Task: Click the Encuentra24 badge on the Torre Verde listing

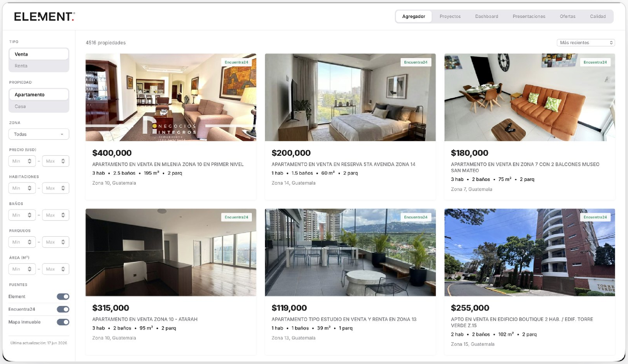Action: coord(595,217)
